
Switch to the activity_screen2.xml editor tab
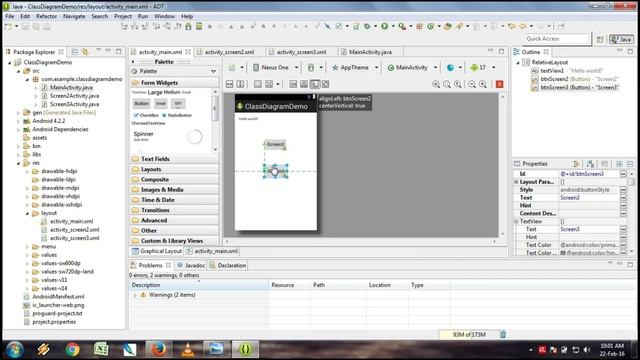pyautogui.click(x=229, y=52)
